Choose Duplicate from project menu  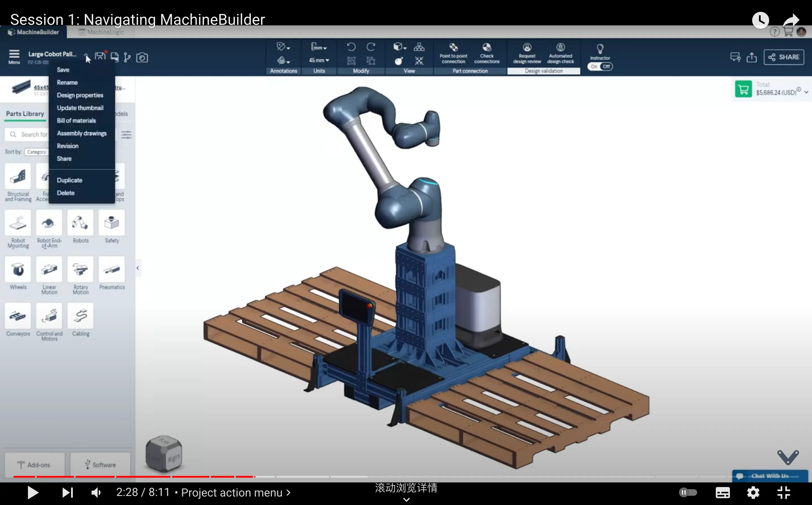[69, 180]
